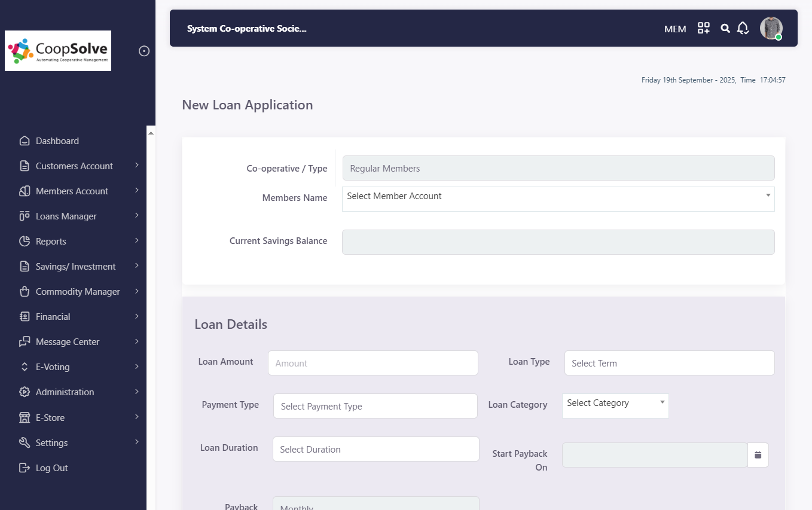Expand the Reports submenu arrow

[x=137, y=241]
